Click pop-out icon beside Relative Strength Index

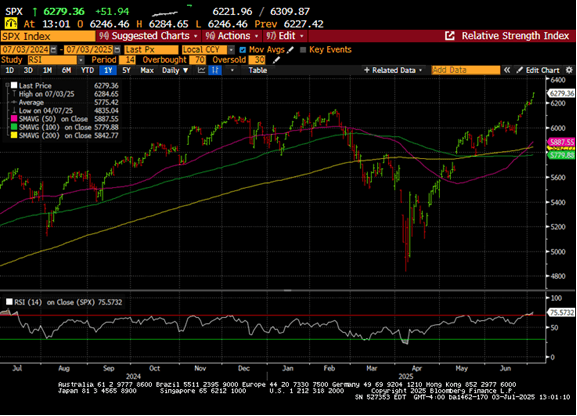click(x=450, y=36)
